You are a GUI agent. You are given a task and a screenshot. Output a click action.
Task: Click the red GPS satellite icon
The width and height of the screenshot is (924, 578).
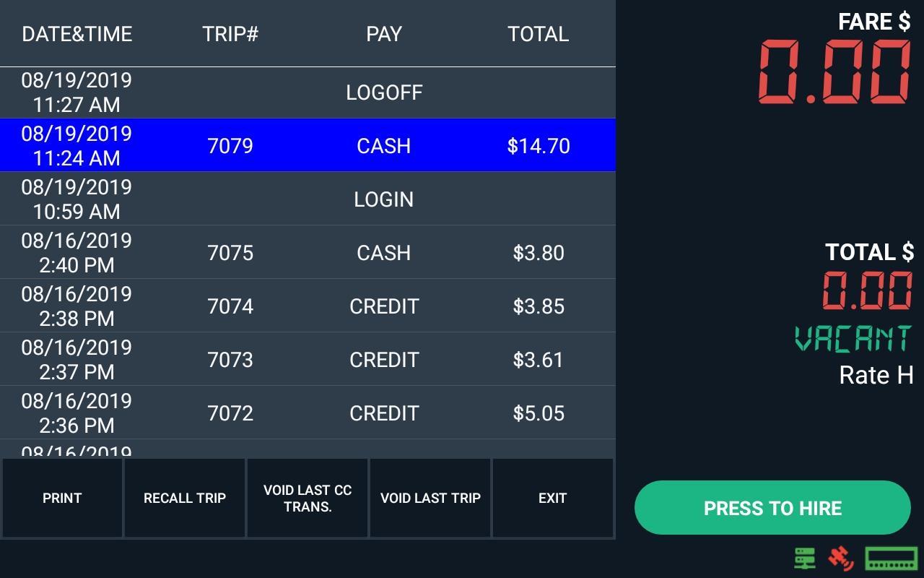coord(840,558)
